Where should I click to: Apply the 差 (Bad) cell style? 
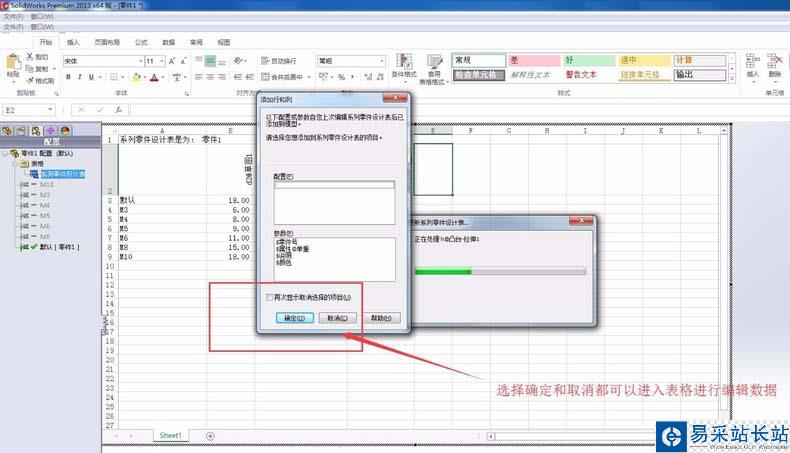pos(534,60)
